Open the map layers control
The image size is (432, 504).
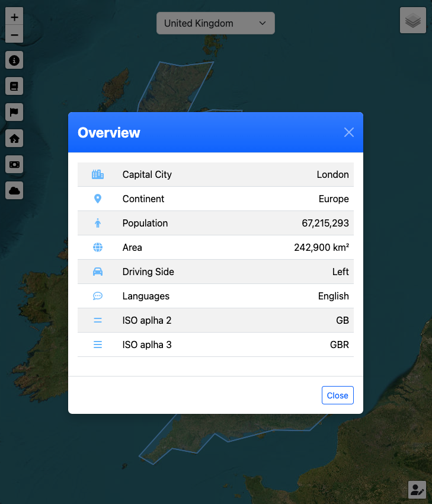click(413, 21)
